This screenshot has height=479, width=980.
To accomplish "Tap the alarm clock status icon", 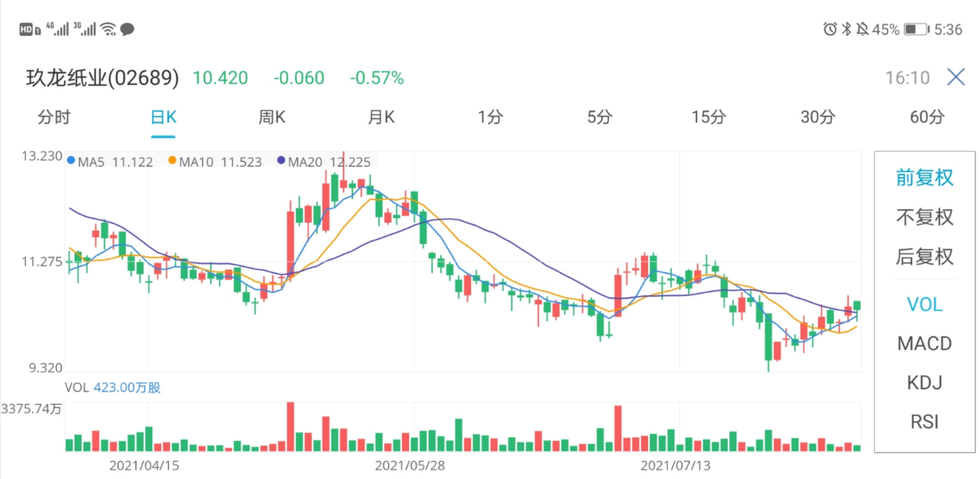I will tap(830, 30).
